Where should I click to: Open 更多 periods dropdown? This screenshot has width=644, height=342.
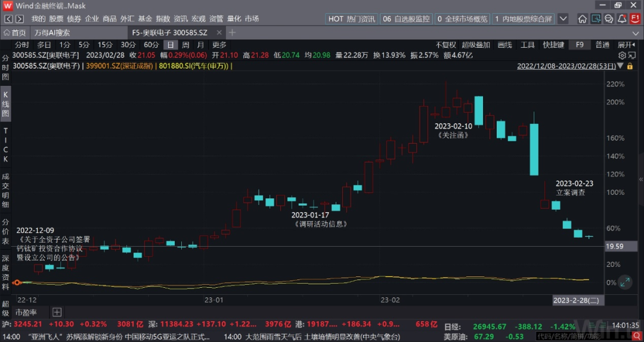[219, 45]
